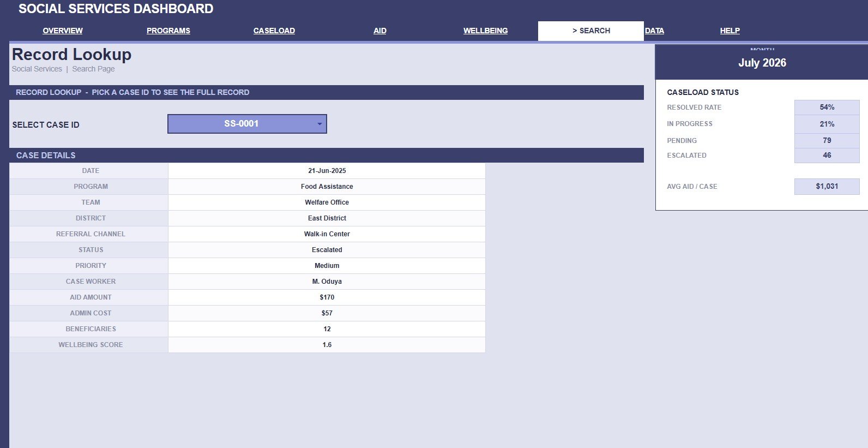Viewport: 868px width, 448px height.
Task: Click the avg aid $1,031 value
Action: [827, 187]
